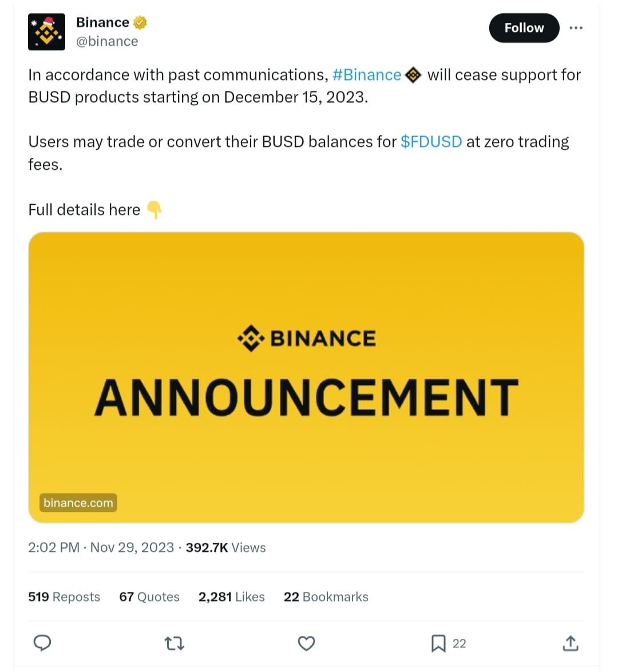Open the #Binance hashtag link
This screenshot has height=672, width=618.
click(x=367, y=75)
